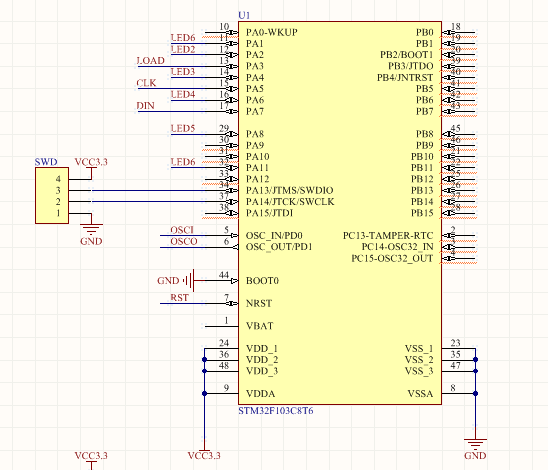Click the LED4 net label
This screenshot has width=548, height=470.
coord(183,94)
